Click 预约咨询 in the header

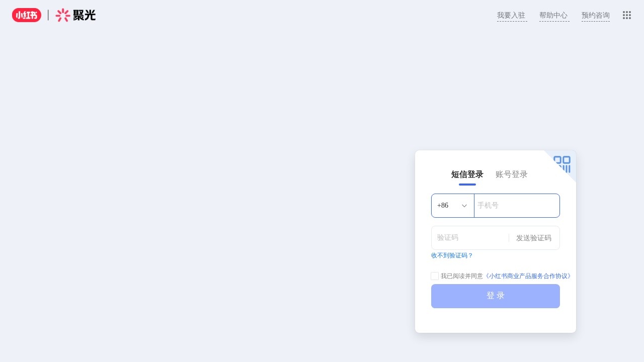click(x=596, y=15)
